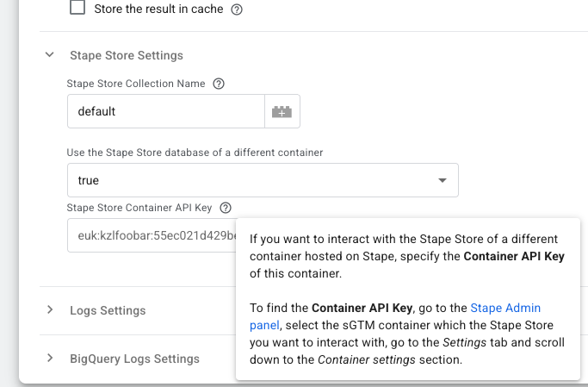Open variable picker beside the Collection Name field
This screenshot has width=588, height=387.
coord(282,111)
